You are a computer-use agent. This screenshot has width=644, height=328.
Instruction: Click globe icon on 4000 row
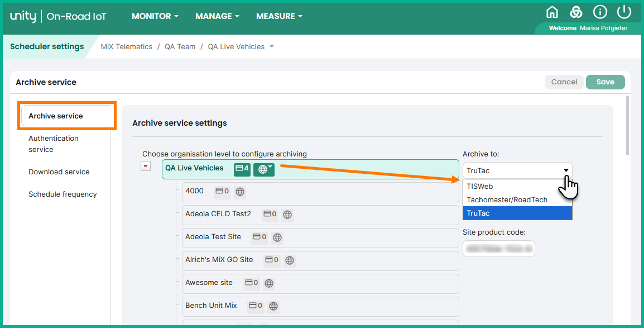point(240,192)
